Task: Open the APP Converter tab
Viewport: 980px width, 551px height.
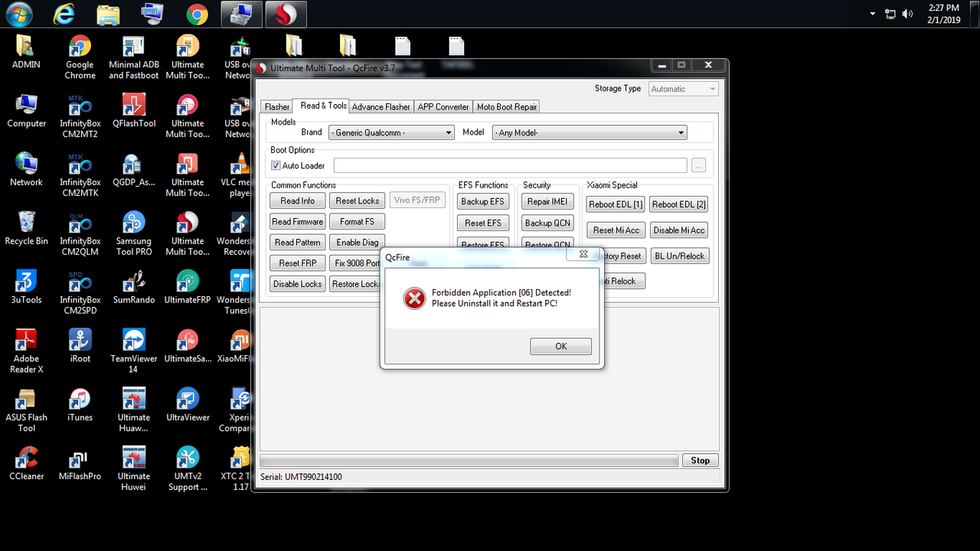Action: pyautogui.click(x=443, y=107)
